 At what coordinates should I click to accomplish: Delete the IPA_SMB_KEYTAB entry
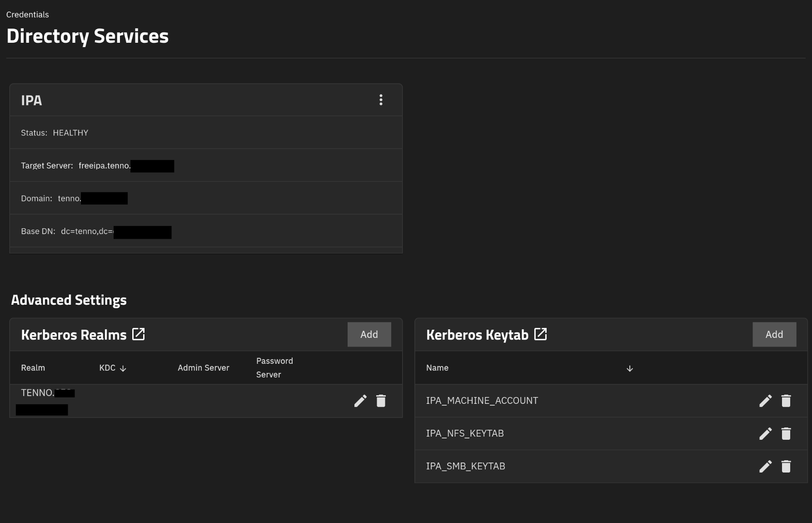pos(786,466)
